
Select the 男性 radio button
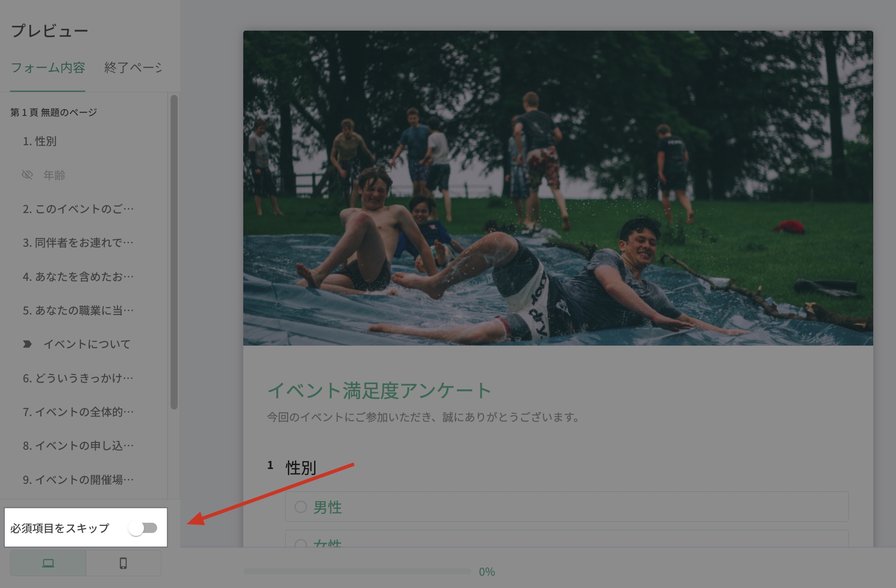tap(301, 507)
